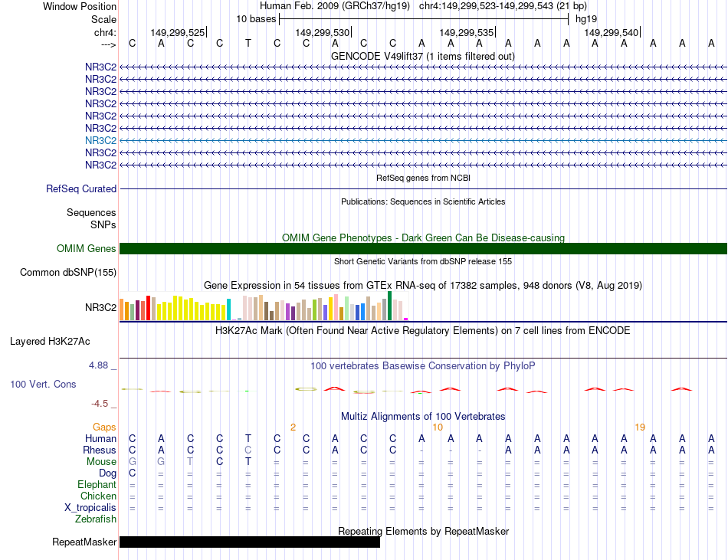728x560 pixels.
Task: Open the RefSeq genes from NCBI title
Action: pyautogui.click(x=423, y=178)
